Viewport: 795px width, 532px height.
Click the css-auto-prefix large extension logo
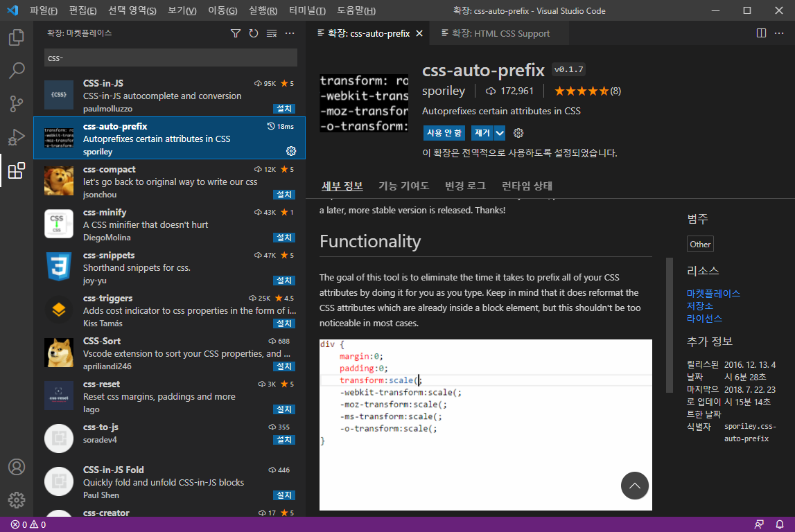click(x=364, y=103)
